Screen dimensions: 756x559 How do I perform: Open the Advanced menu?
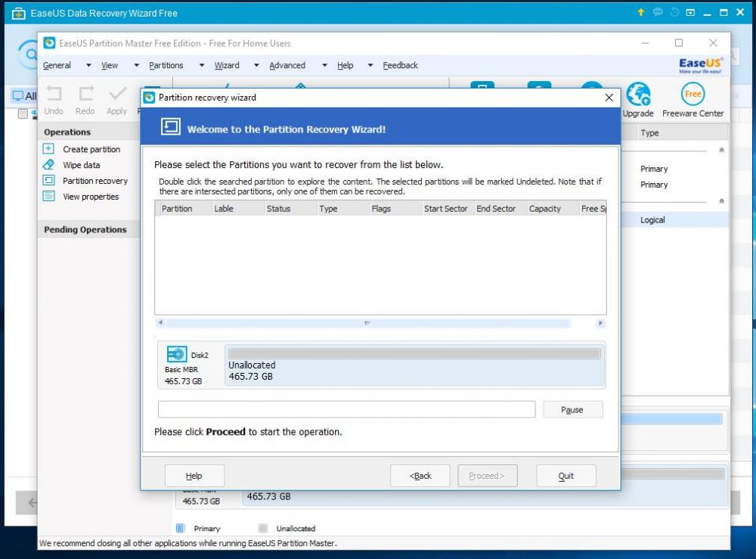pyautogui.click(x=287, y=65)
